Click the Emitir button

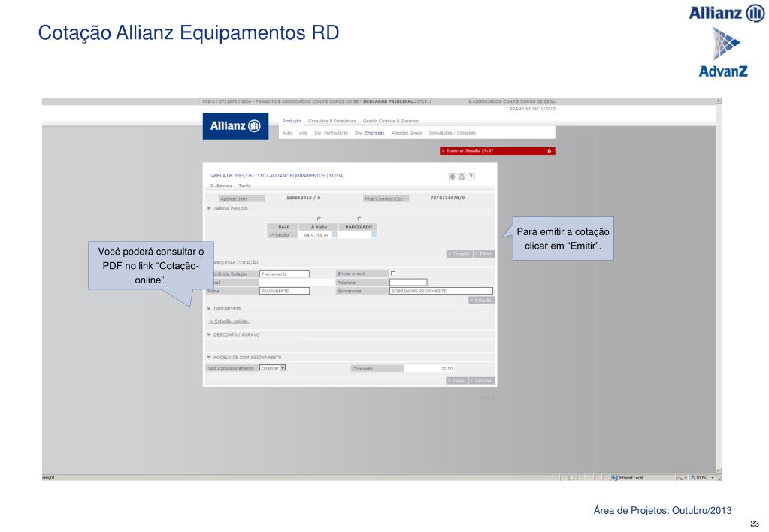[485, 254]
